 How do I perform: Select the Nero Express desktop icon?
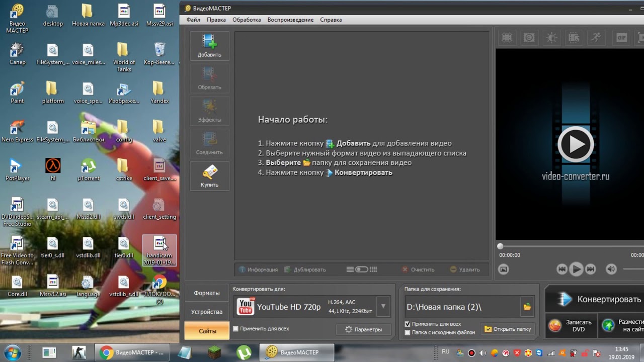(x=17, y=131)
